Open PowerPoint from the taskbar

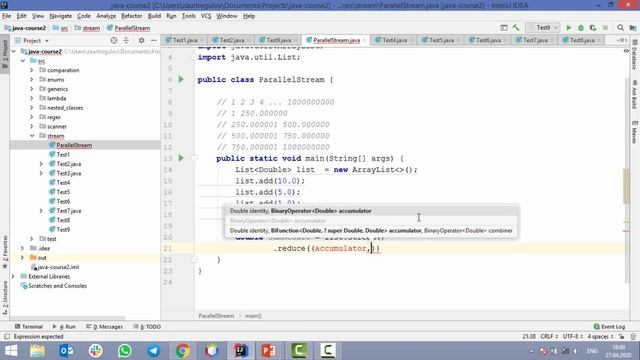point(269,351)
